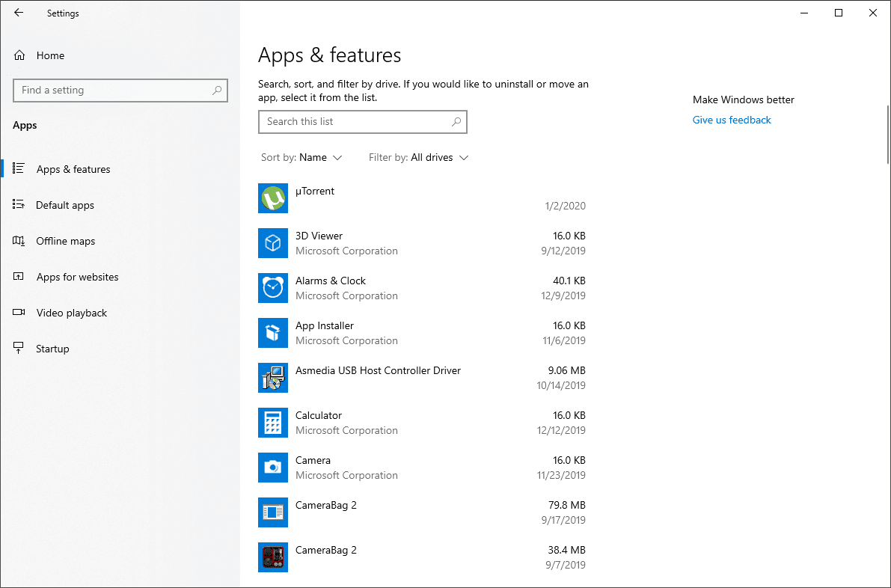Screen dimensions: 891x588
Task: Close the Settings window
Action: click(873, 13)
